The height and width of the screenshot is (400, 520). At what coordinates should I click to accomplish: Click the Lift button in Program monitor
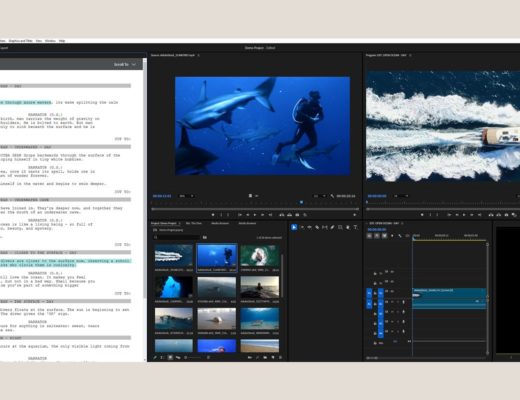click(491, 215)
